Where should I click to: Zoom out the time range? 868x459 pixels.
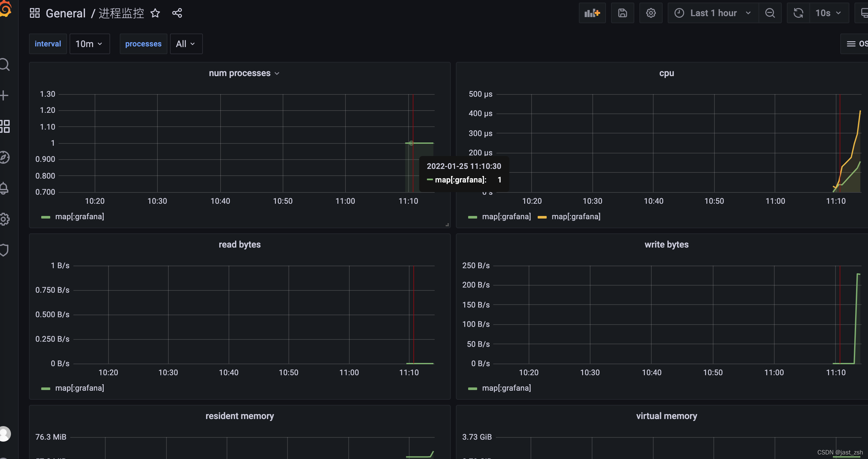[769, 13]
